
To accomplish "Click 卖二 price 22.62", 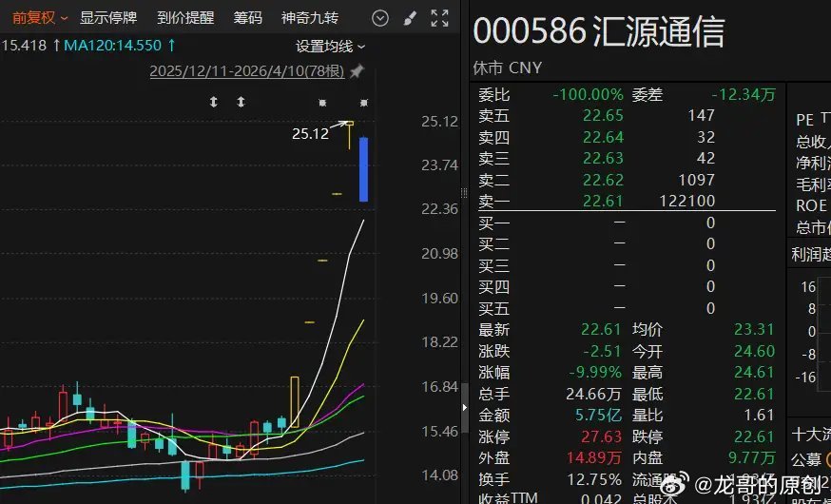I will pos(603,180).
